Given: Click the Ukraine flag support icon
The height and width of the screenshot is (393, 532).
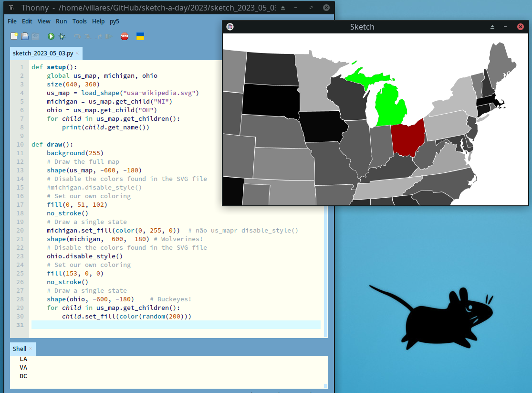Looking at the screenshot, I should pyautogui.click(x=140, y=36).
